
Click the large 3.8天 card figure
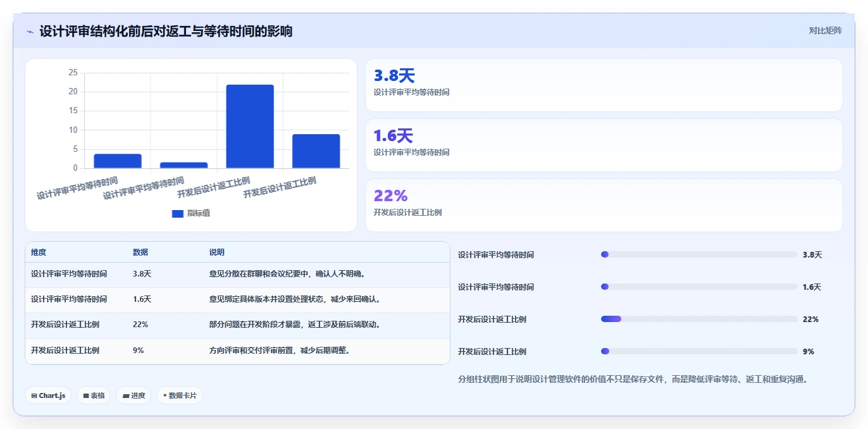click(394, 76)
